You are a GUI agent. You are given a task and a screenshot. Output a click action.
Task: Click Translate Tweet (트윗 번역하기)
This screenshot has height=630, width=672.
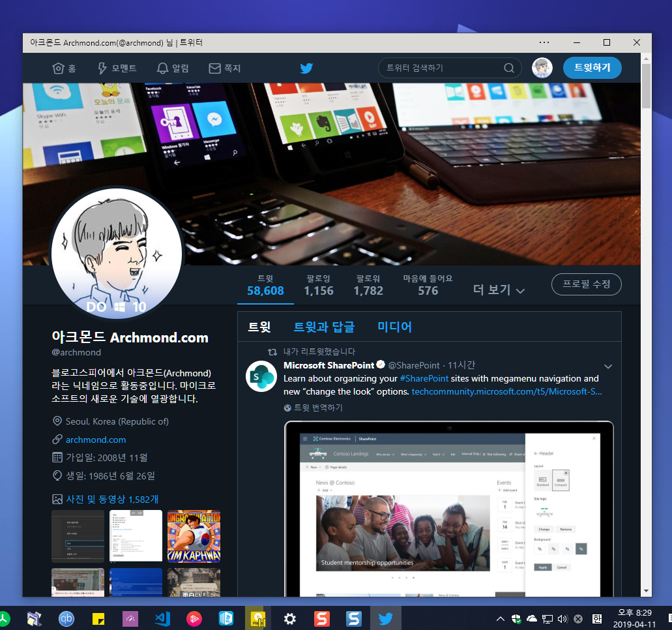click(314, 408)
